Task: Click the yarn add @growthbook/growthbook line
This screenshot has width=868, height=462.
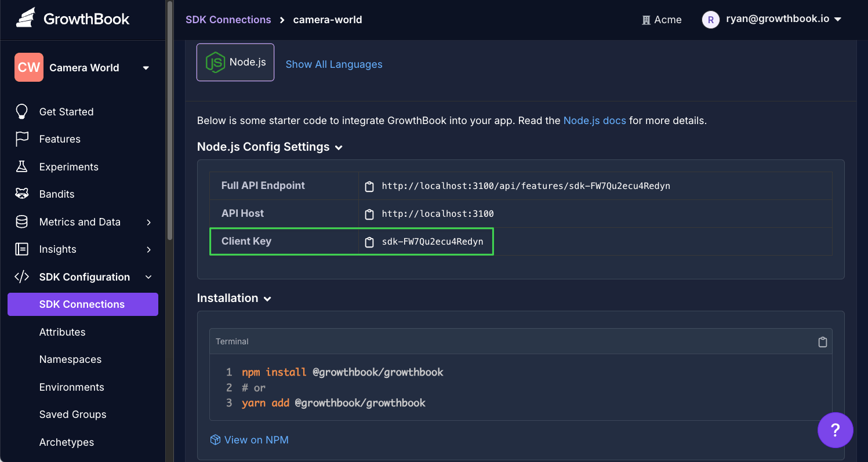Action: pos(333,403)
